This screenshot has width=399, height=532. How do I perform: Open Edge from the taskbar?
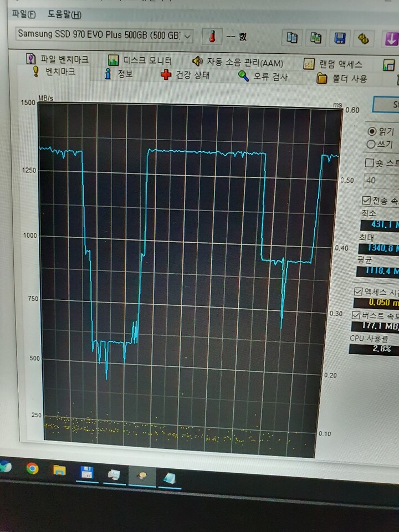point(5,467)
